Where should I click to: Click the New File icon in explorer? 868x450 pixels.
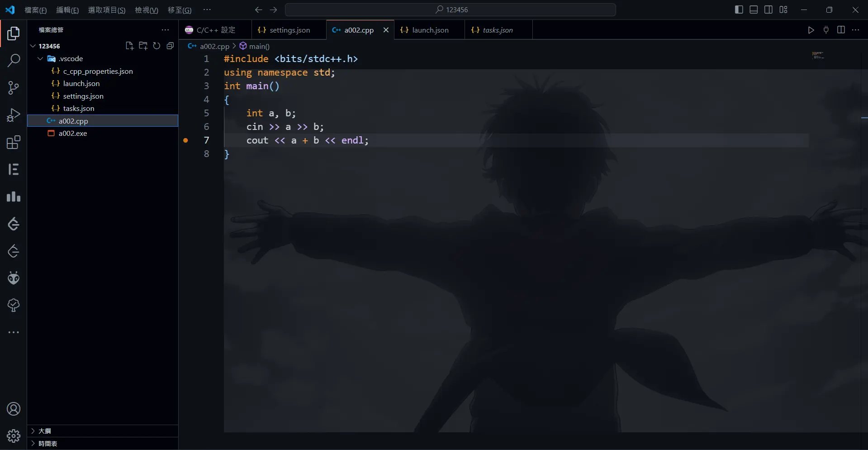click(x=129, y=46)
